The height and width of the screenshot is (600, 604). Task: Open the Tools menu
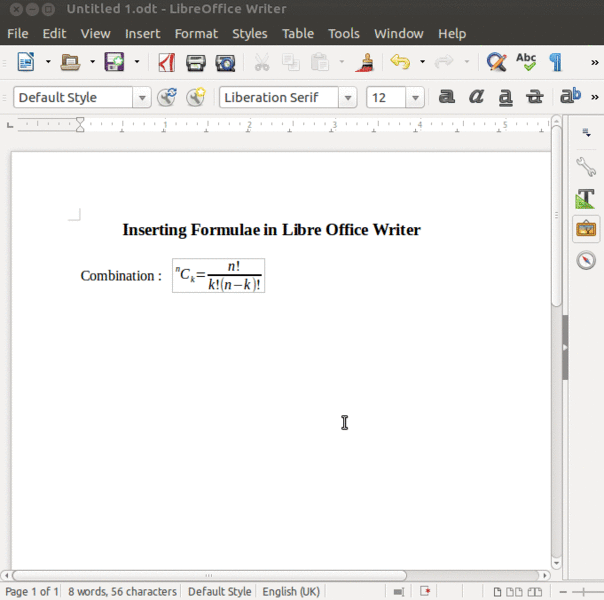pos(344,34)
